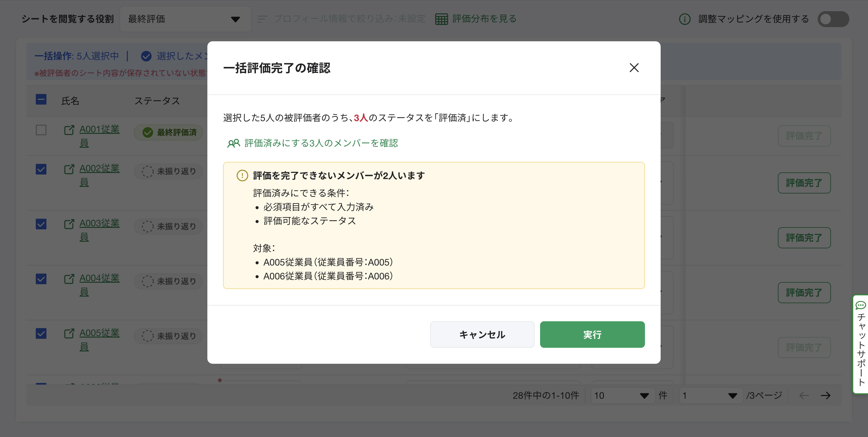The height and width of the screenshot is (437, 868).
Task: Toggle the select-all checkbox in header
Action: click(x=41, y=99)
